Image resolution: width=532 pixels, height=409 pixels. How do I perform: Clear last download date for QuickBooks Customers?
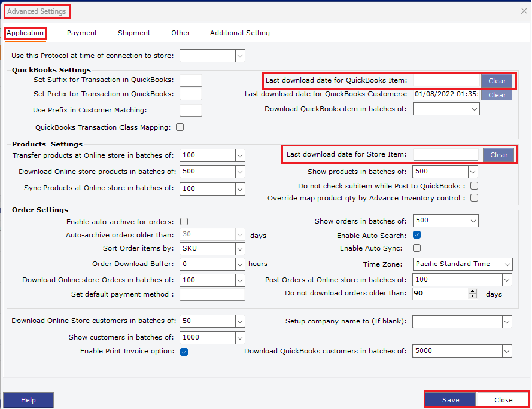pyautogui.click(x=497, y=95)
